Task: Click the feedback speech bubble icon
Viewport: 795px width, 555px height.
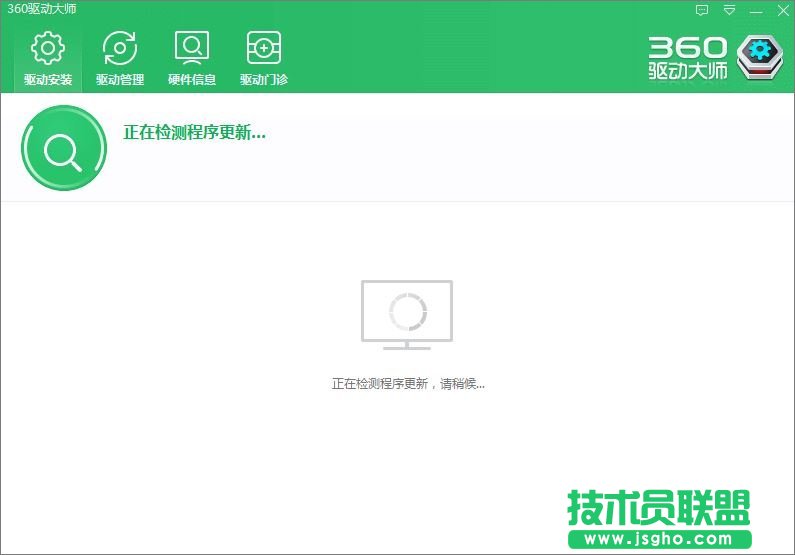Action: click(702, 10)
